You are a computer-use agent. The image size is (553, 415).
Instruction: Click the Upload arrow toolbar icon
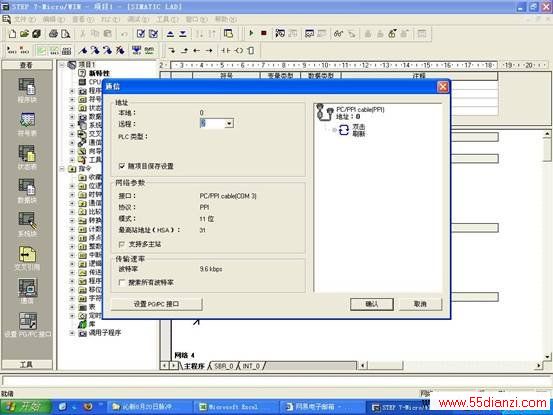[170, 34]
